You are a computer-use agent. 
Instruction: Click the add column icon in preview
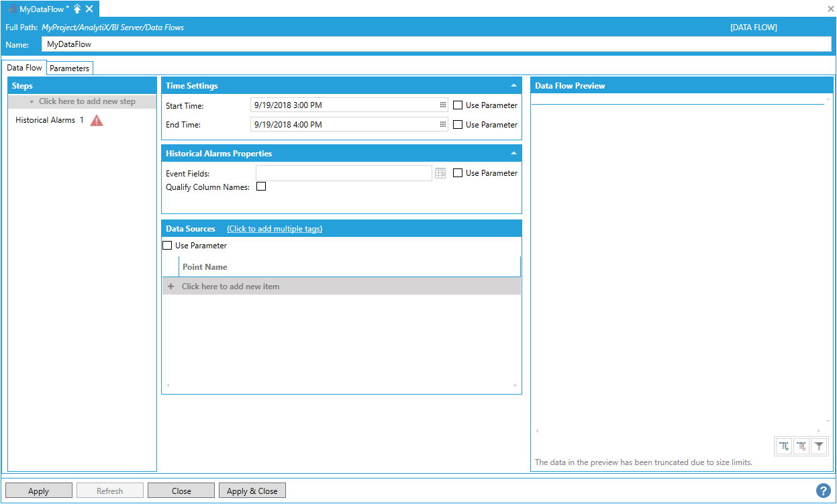coord(784,446)
